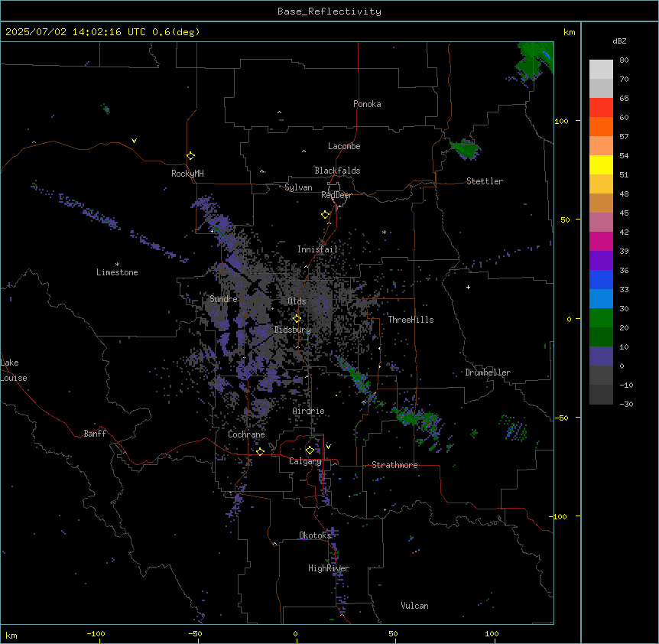Click the yellow diamond marker south of RedDeer
659x644 pixels.
[326, 215]
